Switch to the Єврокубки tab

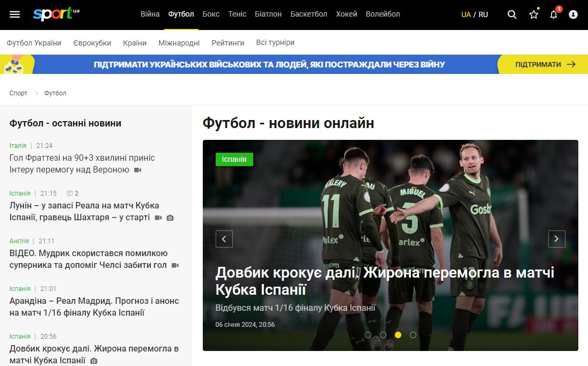coord(92,43)
